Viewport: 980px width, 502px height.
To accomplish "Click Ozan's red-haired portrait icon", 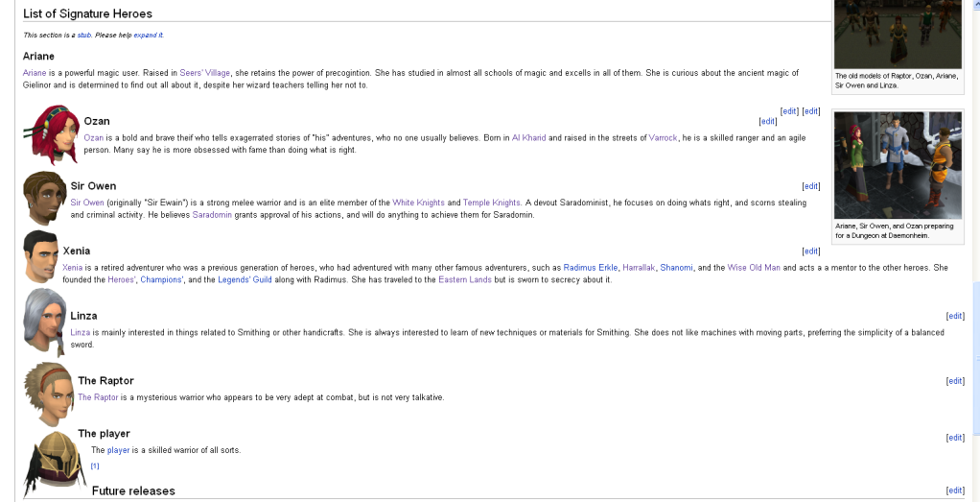I will coord(49,135).
